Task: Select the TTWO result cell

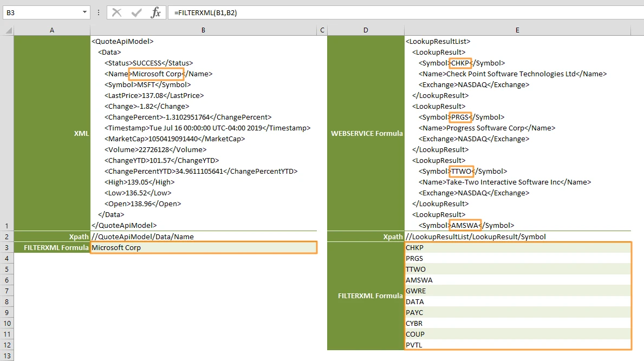Action: click(517, 269)
